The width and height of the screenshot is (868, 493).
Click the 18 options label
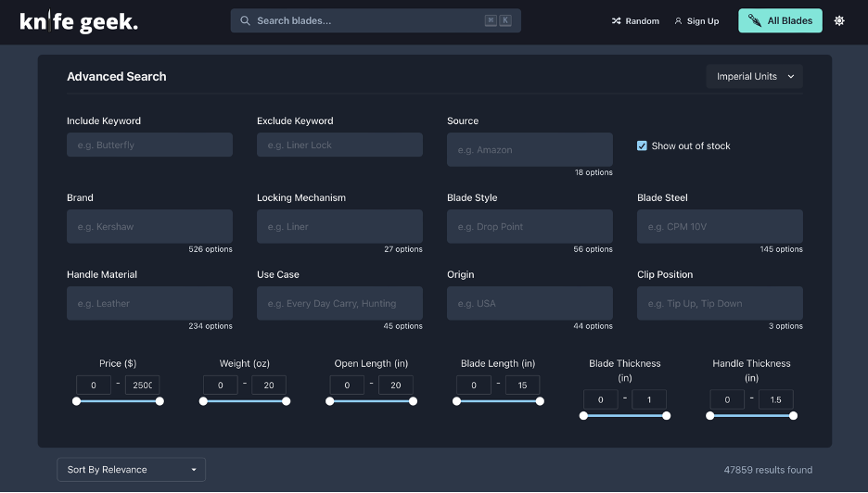[x=594, y=172]
